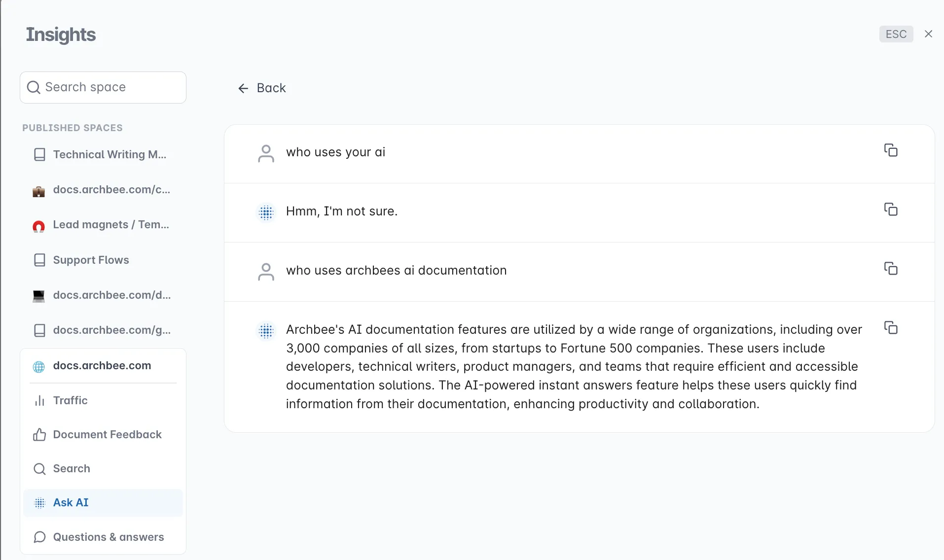Screen dimensions: 944x560
Task: Click the globe icon for docs.archbee.com
Action: tap(38, 367)
